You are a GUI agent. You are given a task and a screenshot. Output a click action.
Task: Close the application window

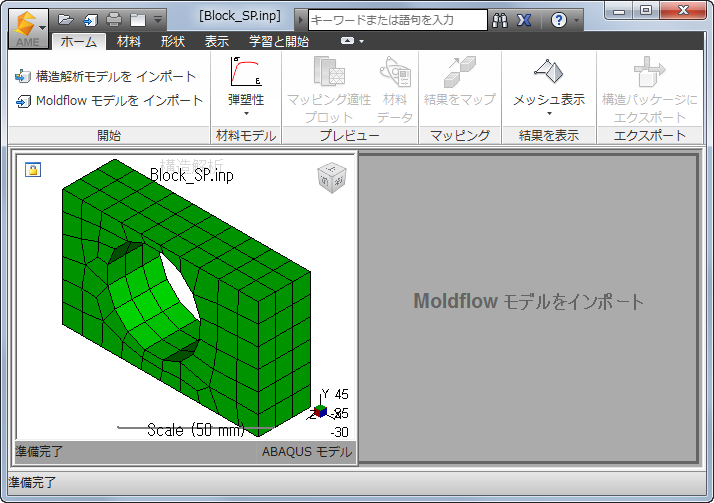[683, 10]
